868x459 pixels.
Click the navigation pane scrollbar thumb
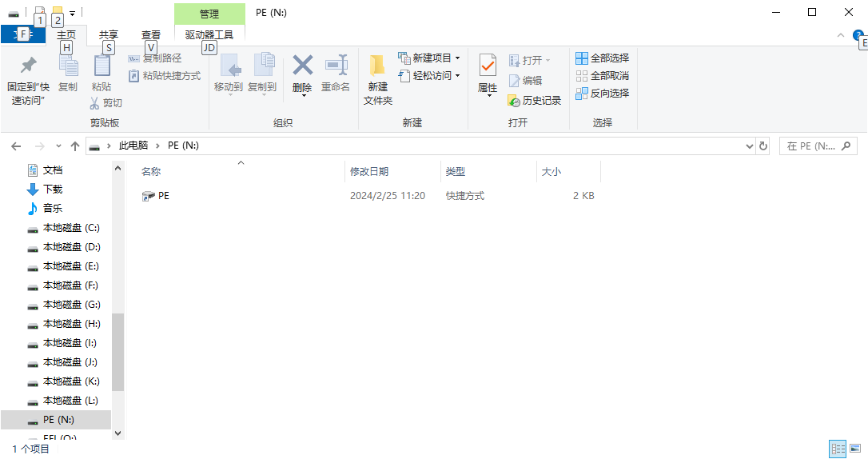[117, 353]
